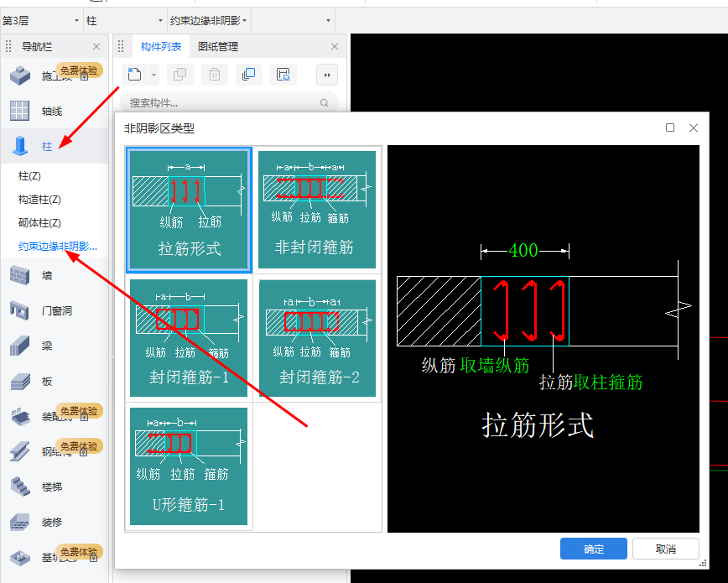Maximize the 非阴影区类型 dialog
The height and width of the screenshot is (583, 728).
point(670,128)
